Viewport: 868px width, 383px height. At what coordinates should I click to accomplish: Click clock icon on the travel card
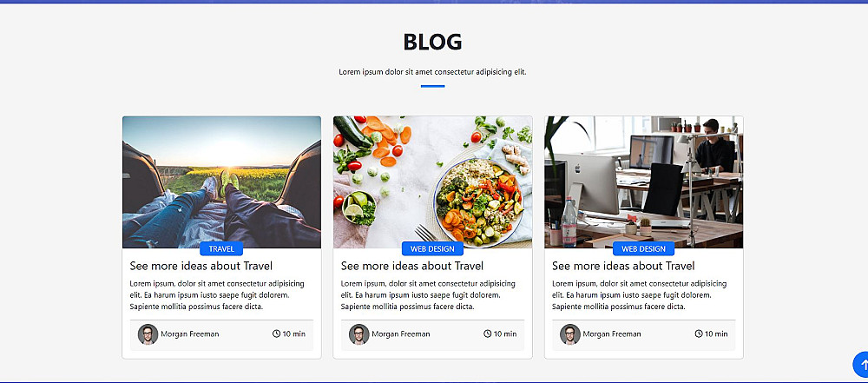point(276,333)
